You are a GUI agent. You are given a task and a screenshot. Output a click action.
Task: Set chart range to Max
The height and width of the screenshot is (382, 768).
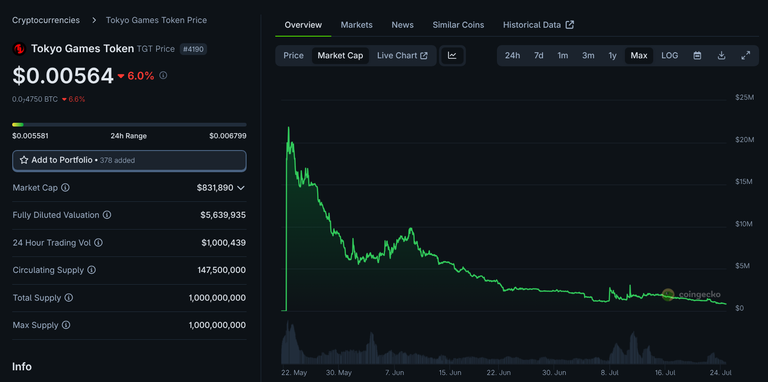click(x=639, y=55)
